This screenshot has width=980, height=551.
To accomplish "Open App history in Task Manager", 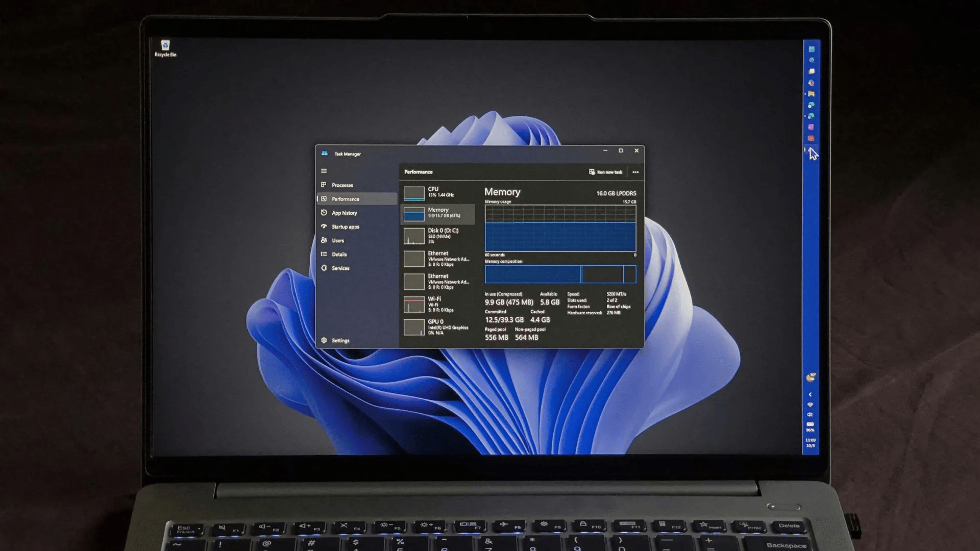I will point(356,213).
